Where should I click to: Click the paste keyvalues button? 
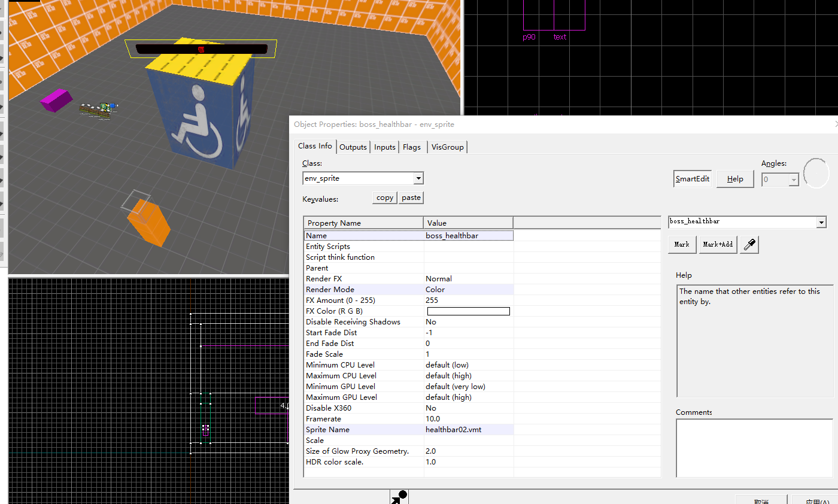[411, 198]
